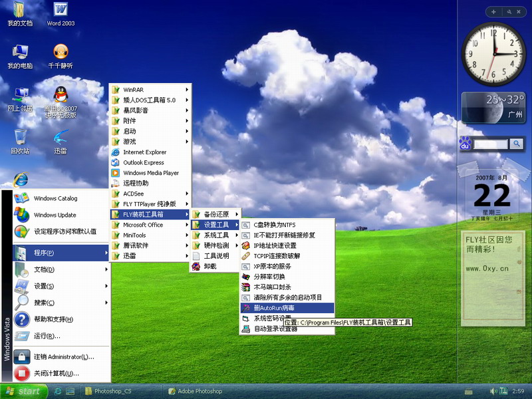Expand the MiniTools program folder
Screen dimensions: 532x399
coord(150,235)
